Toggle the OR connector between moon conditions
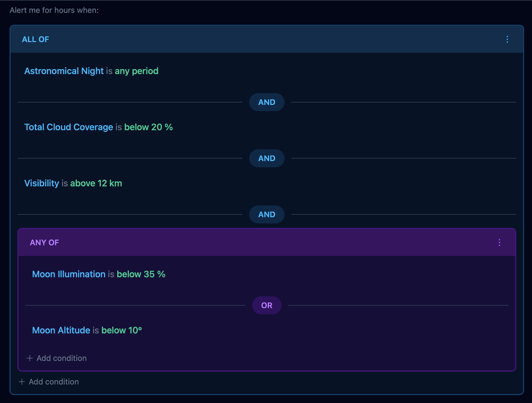Viewport: 532px width, 403px height. click(x=266, y=305)
